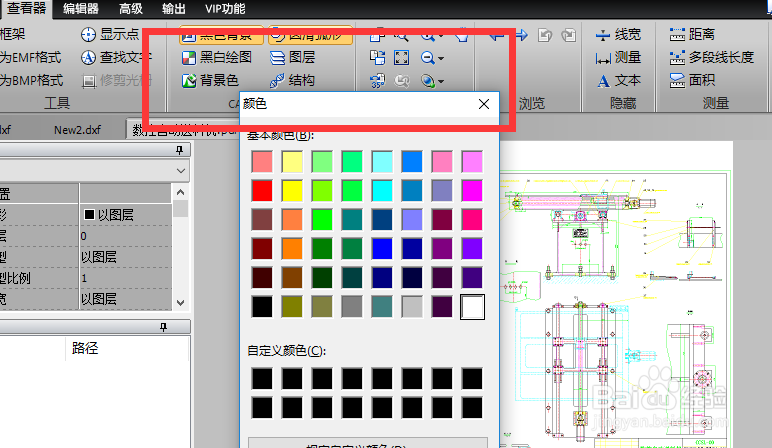Click the fit-to-window expand icon

point(401,58)
